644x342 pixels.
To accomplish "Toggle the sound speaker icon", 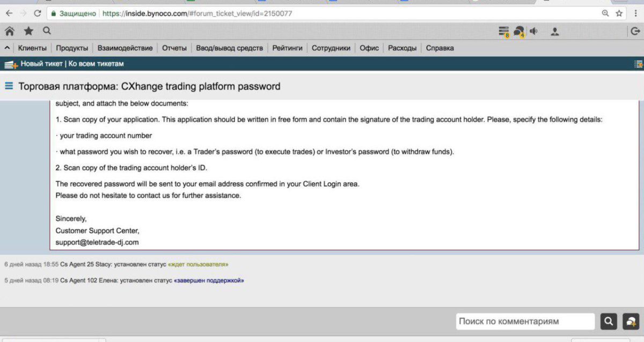I will tap(533, 31).
